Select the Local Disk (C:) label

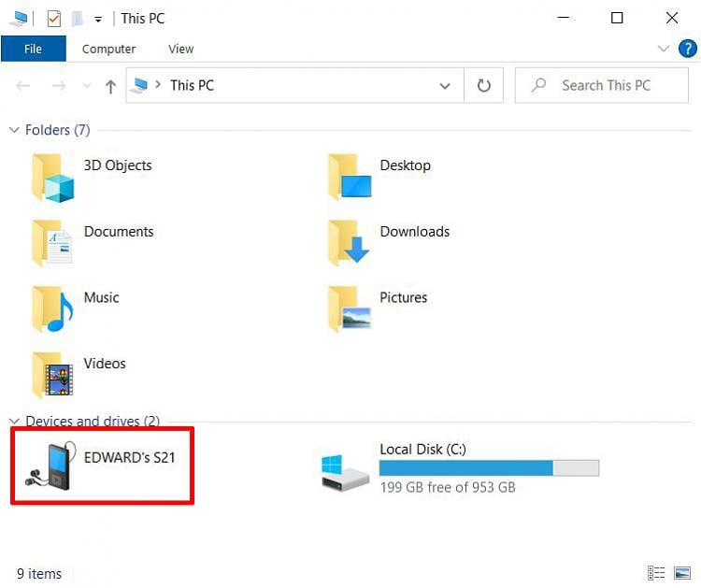tap(422, 449)
